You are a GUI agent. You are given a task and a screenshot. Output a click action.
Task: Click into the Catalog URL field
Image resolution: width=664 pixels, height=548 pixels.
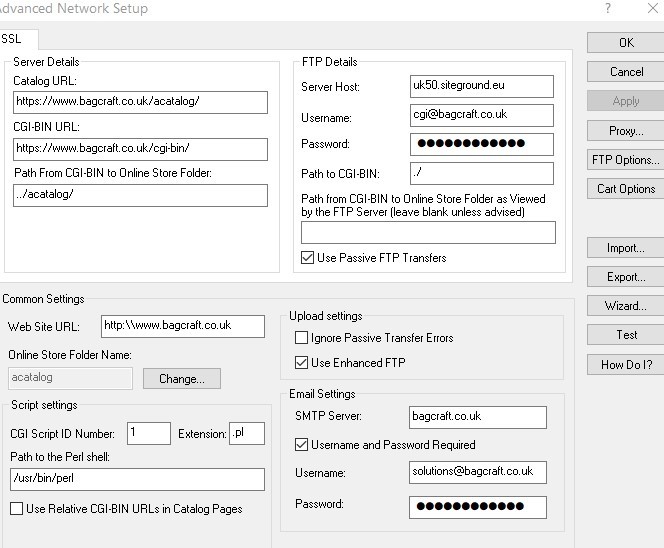[x=140, y=102]
